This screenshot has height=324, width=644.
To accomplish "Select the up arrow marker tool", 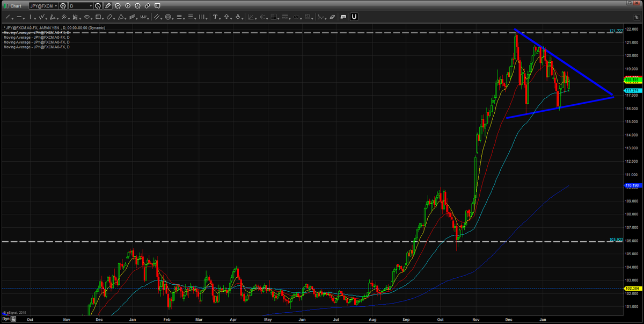I will pyautogui.click(x=226, y=17).
